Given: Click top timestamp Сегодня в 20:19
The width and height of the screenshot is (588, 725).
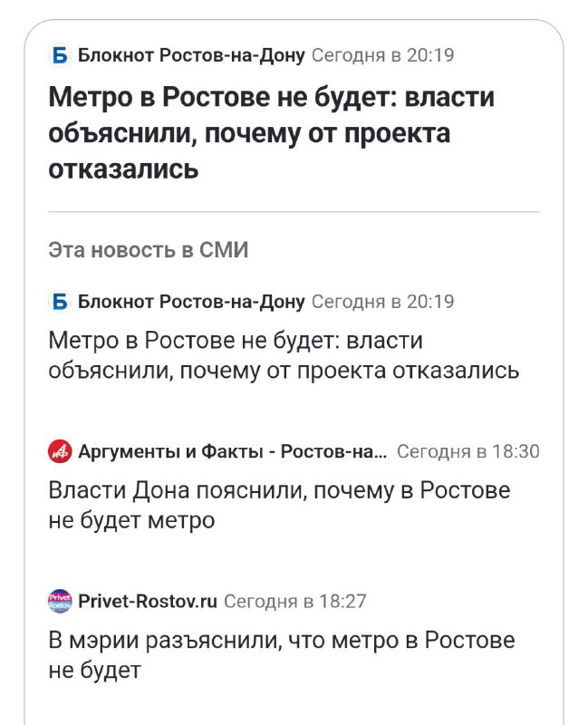Looking at the screenshot, I should click(x=382, y=55).
